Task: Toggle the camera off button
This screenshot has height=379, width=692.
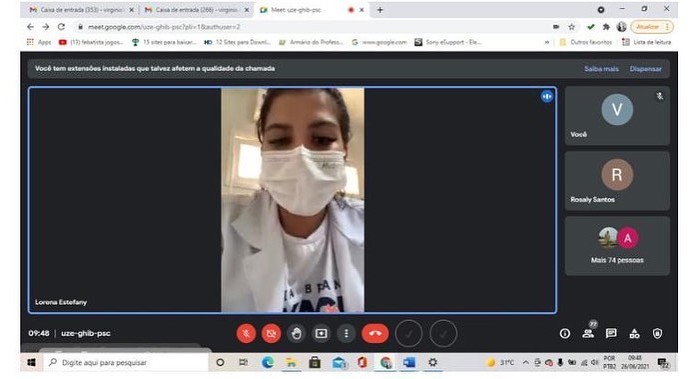Action: click(x=271, y=333)
